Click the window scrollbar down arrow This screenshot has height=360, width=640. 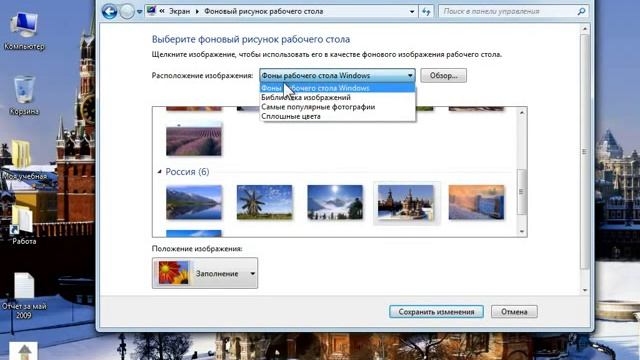(x=585, y=290)
